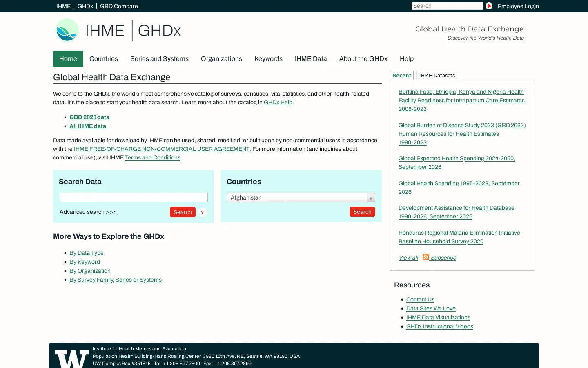Click the University of Washington W logo

(x=72, y=359)
